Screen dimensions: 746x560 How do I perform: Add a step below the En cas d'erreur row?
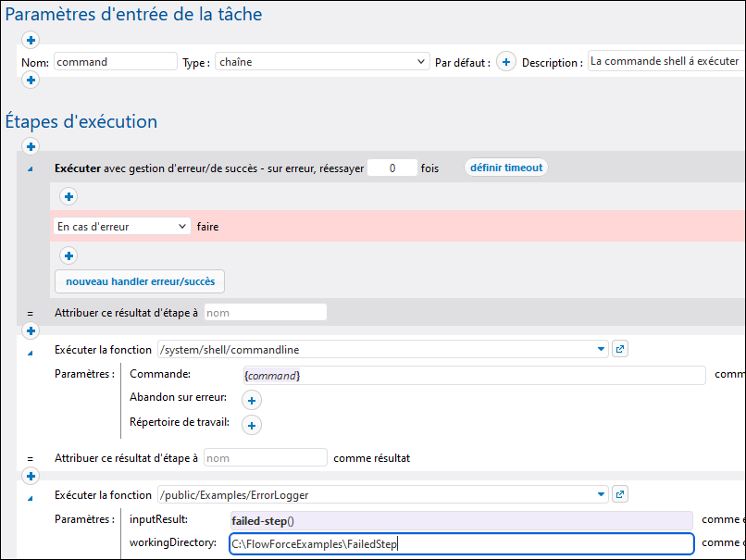68,255
